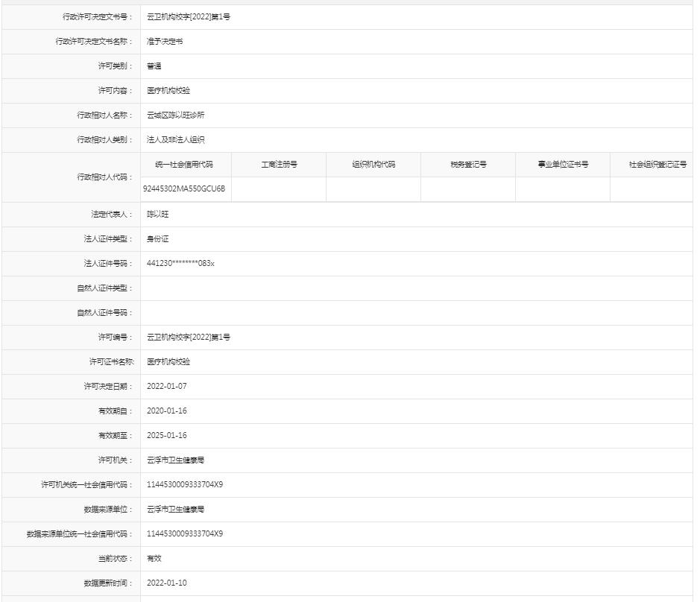Click the empty cell under 工商注册号
The height and width of the screenshot is (602, 700).
coord(279,189)
